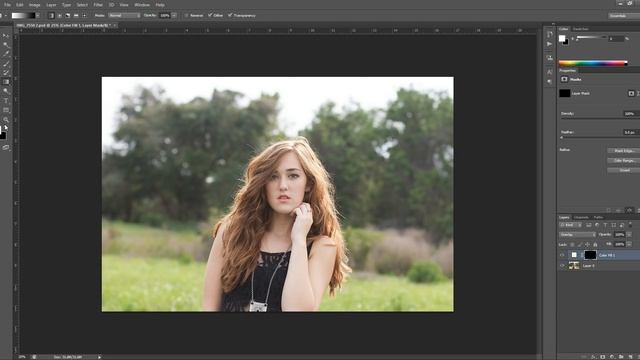
Task: Open the collapsed History panel icon
Action: coord(549,34)
